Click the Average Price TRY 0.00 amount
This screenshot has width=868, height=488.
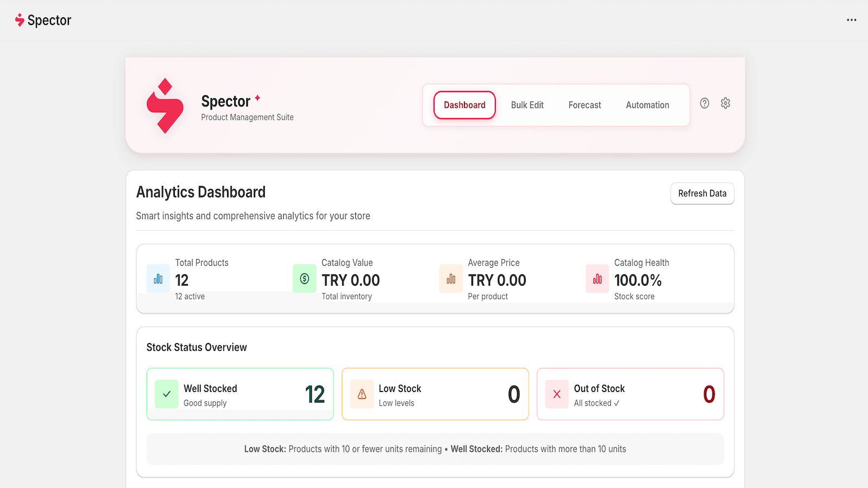tap(497, 280)
